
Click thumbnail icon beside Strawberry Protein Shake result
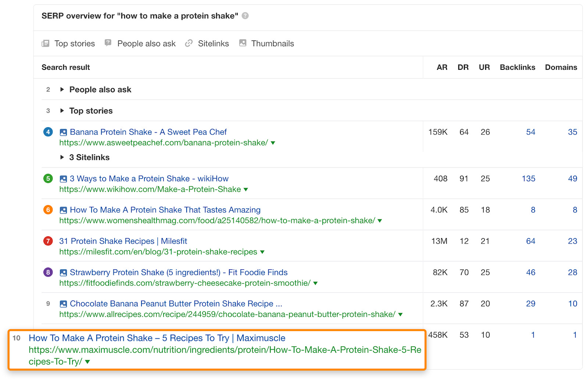63,273
